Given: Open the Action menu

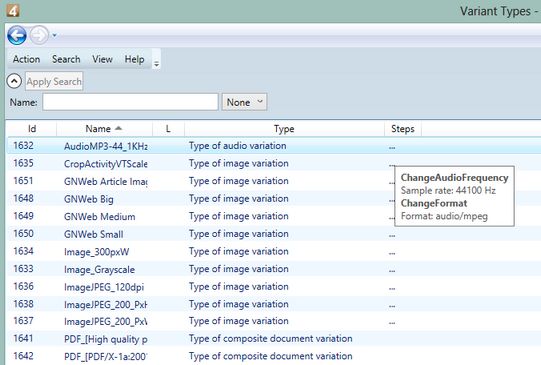Looking at the screenshot, I should pos(27,59).
